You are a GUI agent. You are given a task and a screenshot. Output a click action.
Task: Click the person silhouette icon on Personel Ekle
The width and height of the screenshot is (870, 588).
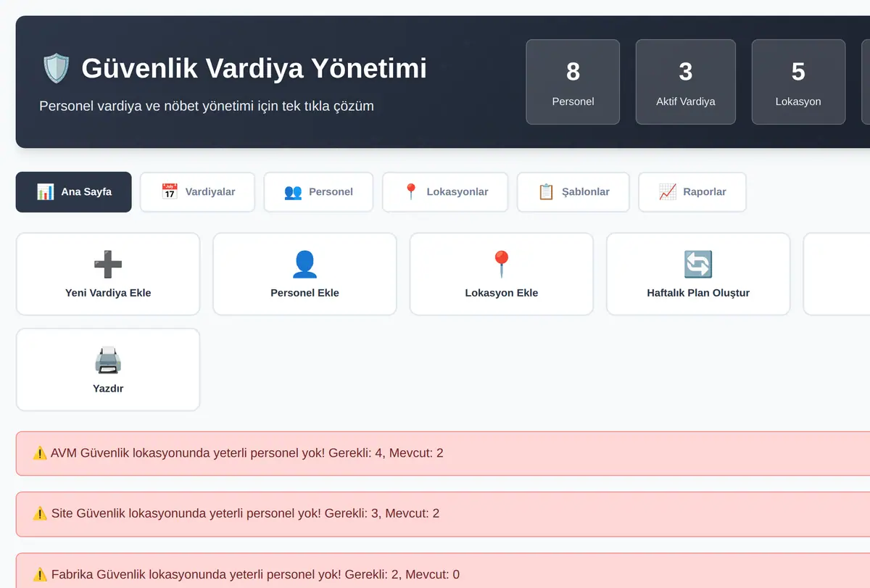(x=304, y=265)
